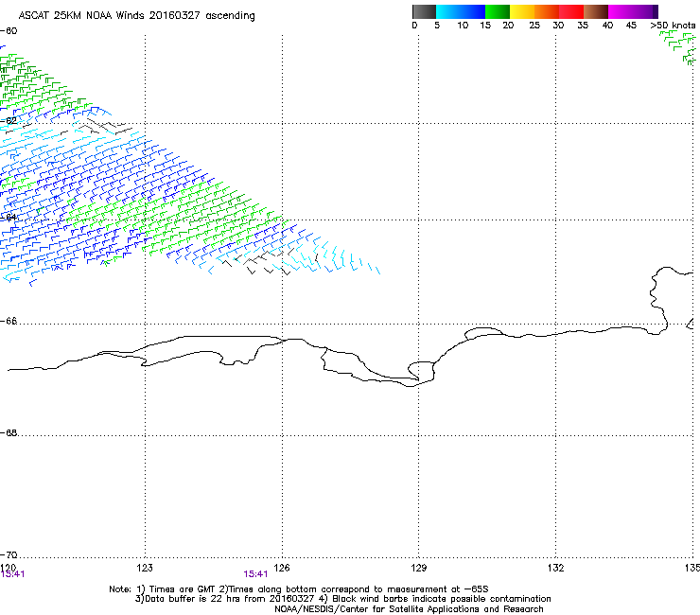Click the 'ASCAT 25KM NOAA Winds 20160327 ascending' title
The width and height of the screenshot is (700, 615).
click(136, 16)
